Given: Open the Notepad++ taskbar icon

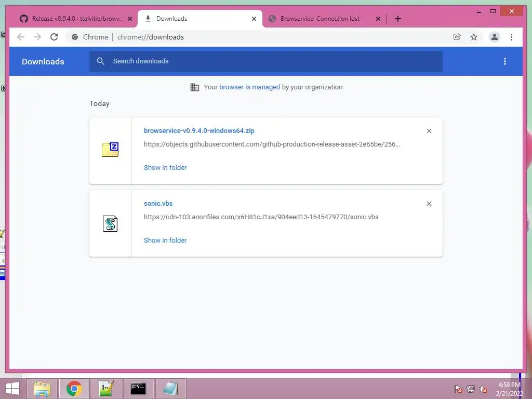Looking at the screenshot, I should click(x=106, y=389).
